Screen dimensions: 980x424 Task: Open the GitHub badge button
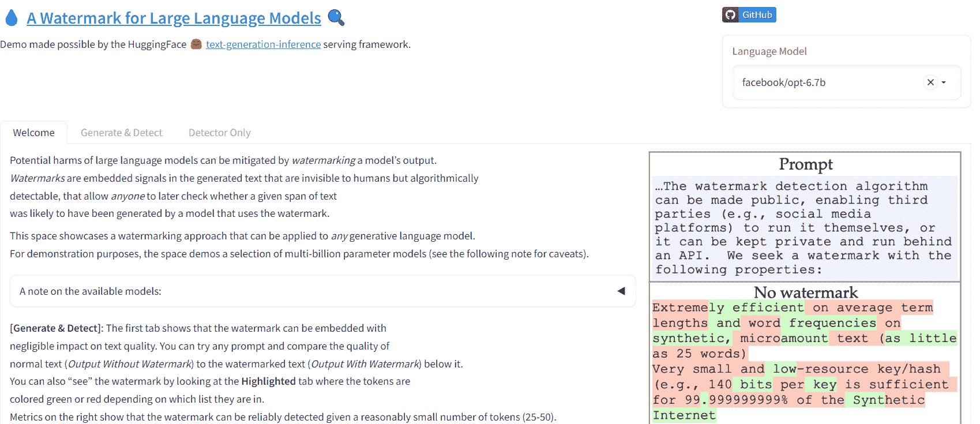749,15
